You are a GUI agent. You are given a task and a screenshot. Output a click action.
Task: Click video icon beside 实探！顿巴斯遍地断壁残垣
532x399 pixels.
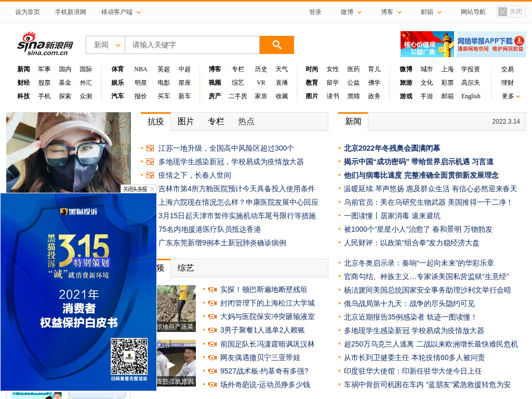pos(212,290)
